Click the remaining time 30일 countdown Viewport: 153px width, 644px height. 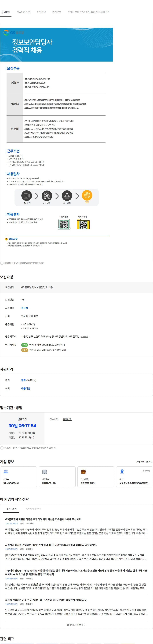pos(22,426)
